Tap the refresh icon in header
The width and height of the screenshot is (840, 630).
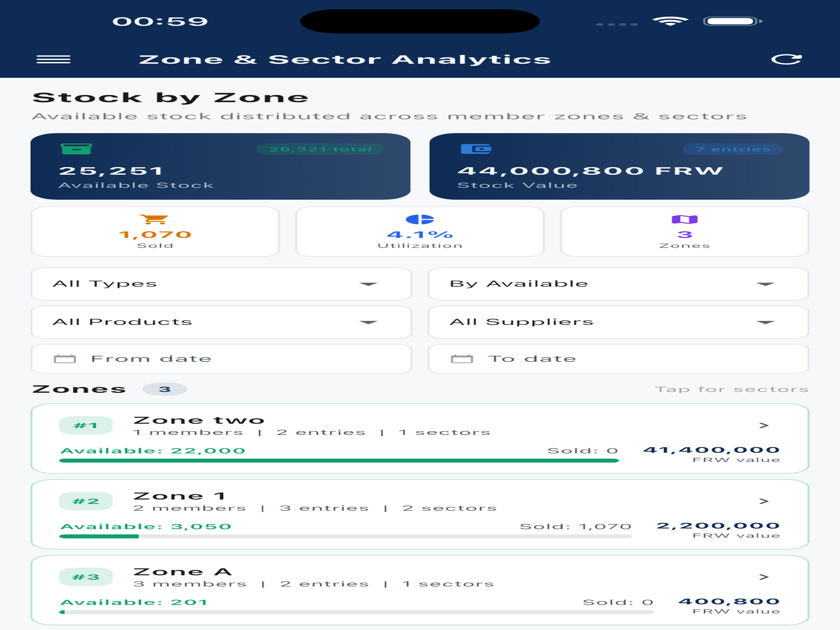pos(787,59)
